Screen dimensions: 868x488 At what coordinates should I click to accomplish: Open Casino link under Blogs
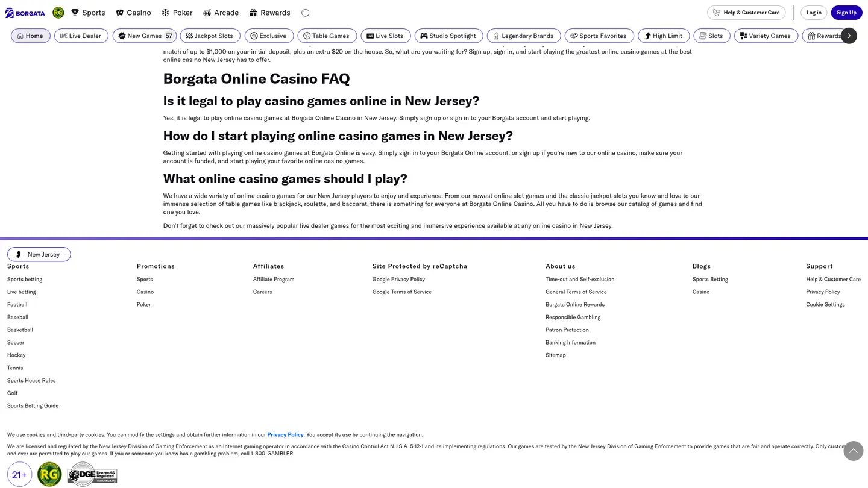701,292
